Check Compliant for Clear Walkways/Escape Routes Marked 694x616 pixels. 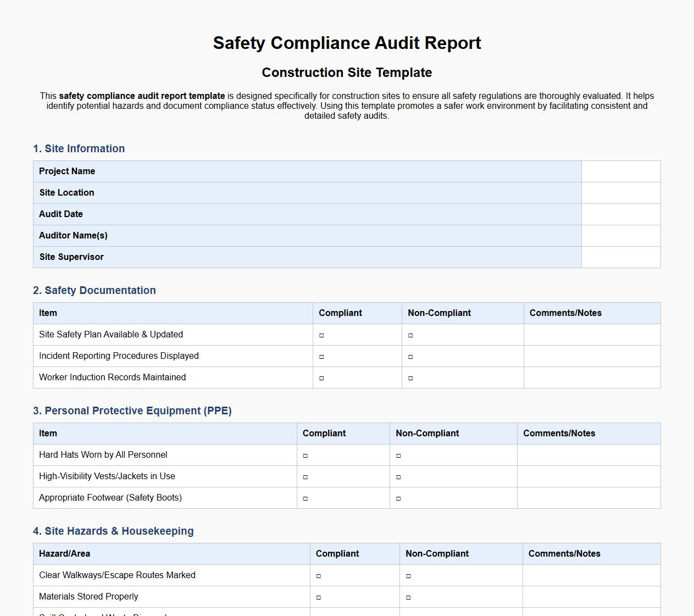[x=318, y=575]
